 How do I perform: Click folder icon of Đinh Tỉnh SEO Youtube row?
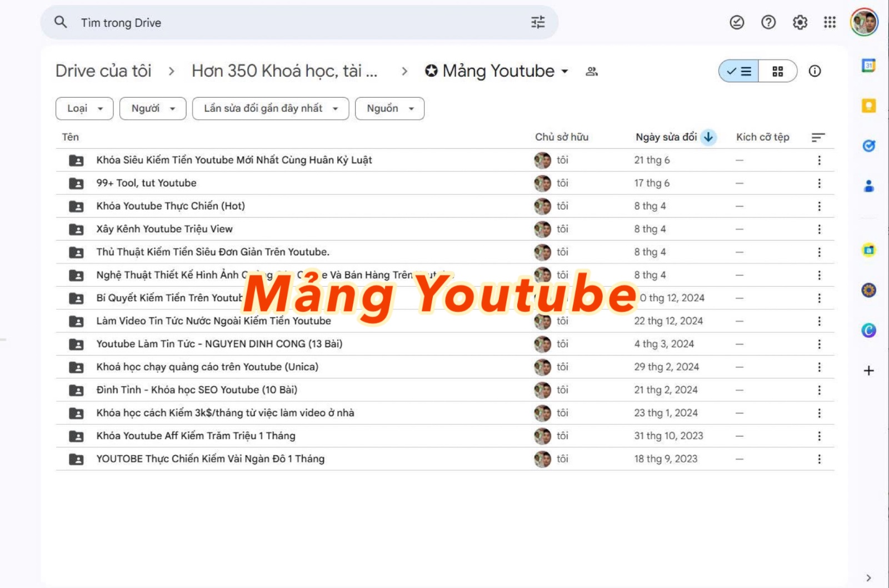(x=76, y=390)
